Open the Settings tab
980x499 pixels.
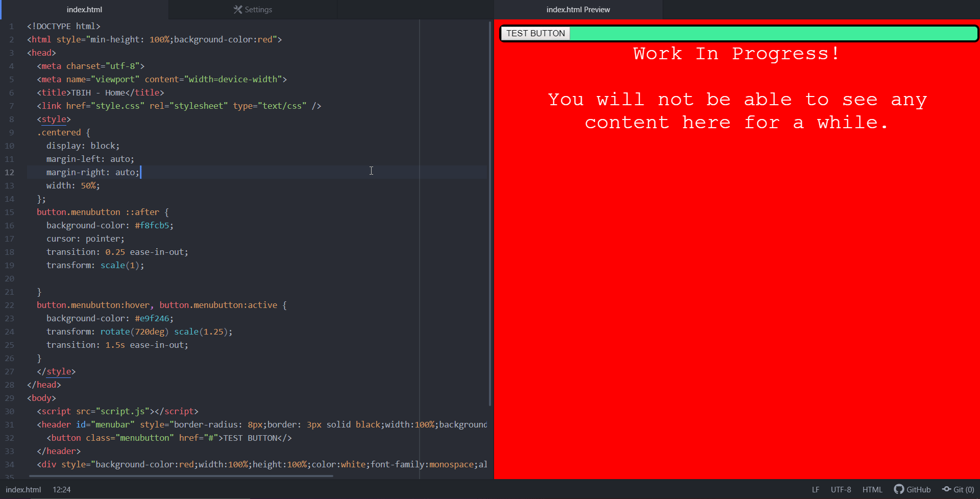point(253,10)
